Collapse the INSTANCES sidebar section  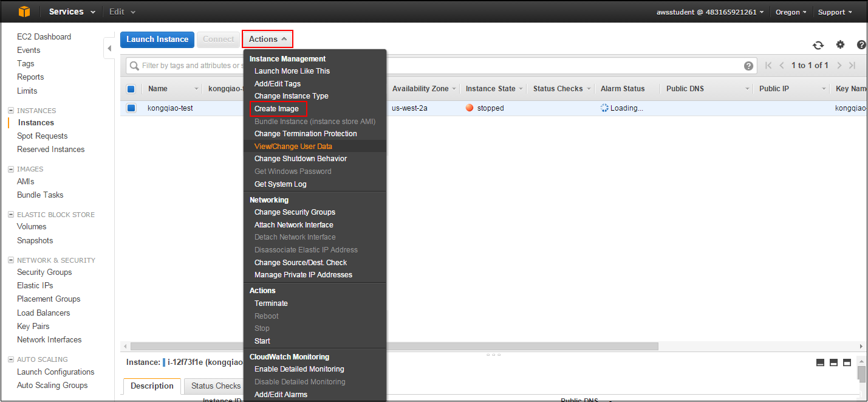10,111
